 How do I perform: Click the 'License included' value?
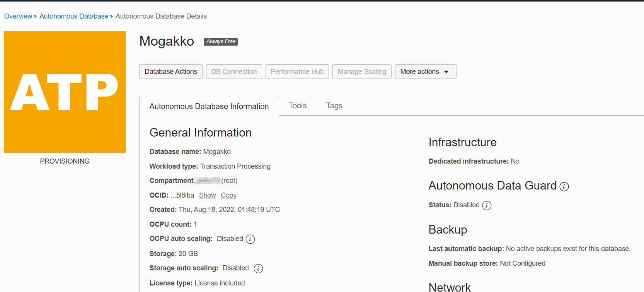coord(220,283)
